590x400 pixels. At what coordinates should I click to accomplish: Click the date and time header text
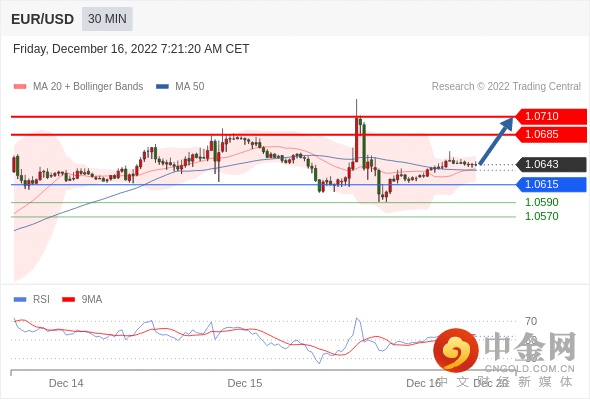coord(131,49)
